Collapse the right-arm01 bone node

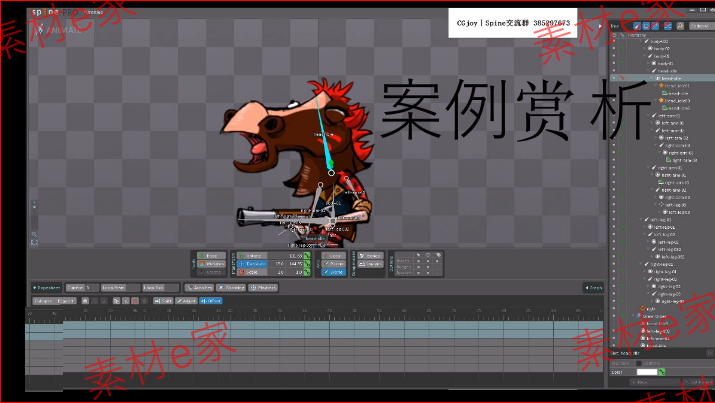[x=648, y=168]
